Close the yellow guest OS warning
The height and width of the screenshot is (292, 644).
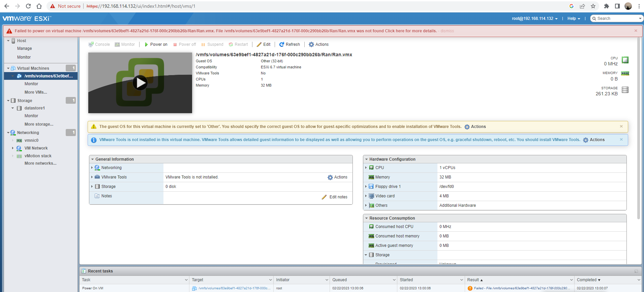(621, 126)
